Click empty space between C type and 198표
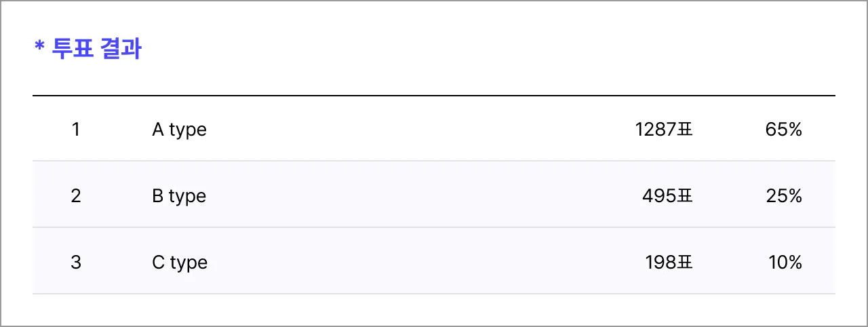The height and width of the screenshot is (327, 868). pyautogui.click(x=420, y=262)
